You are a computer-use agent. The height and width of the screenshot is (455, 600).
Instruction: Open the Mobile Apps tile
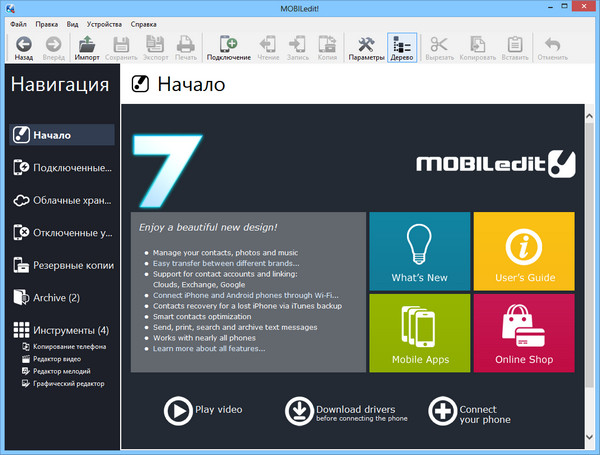[x=419, y=331]
